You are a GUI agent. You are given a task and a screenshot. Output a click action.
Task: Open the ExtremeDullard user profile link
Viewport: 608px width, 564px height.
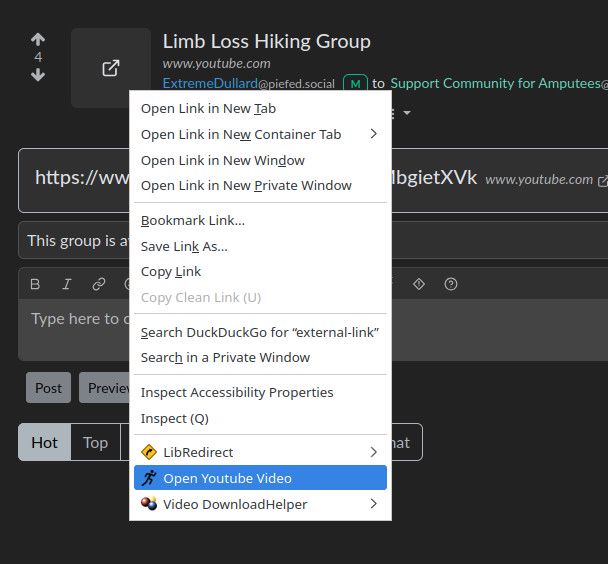[209, 84]
